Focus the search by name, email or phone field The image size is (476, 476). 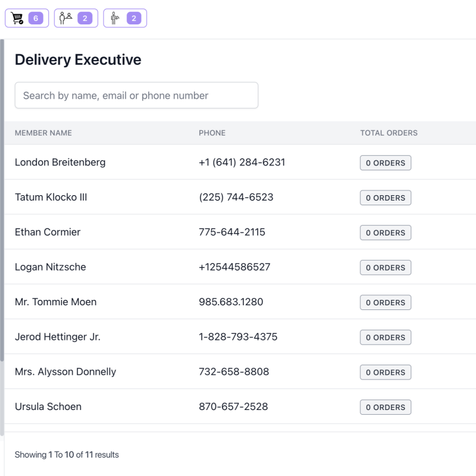tap(136, 95)
